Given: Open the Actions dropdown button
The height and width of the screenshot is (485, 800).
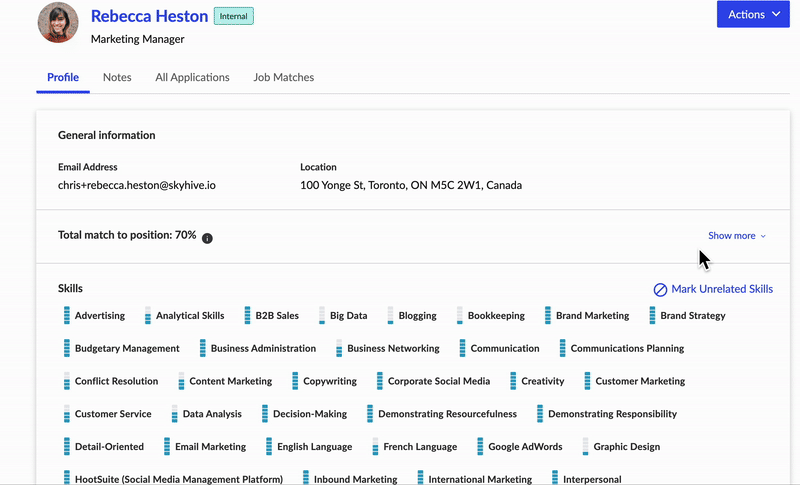Looking at the screenshot, I should [x=753, y=14].
